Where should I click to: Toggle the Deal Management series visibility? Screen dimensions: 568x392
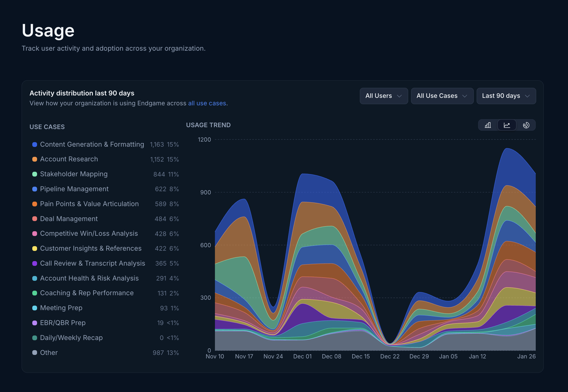[x=69, y=219]
